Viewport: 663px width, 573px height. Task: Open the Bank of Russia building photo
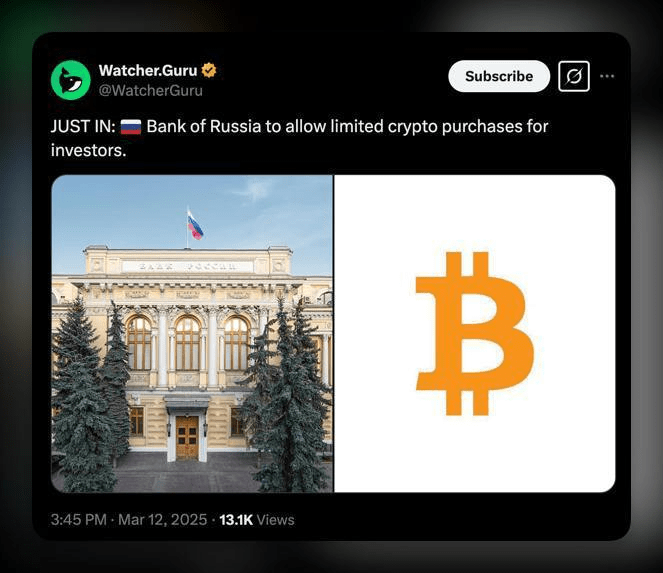click(x=192, y=333)
